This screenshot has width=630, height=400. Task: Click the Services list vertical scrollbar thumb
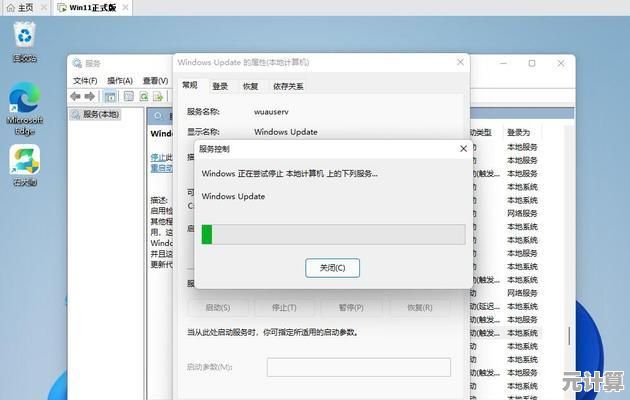[570, 336]
